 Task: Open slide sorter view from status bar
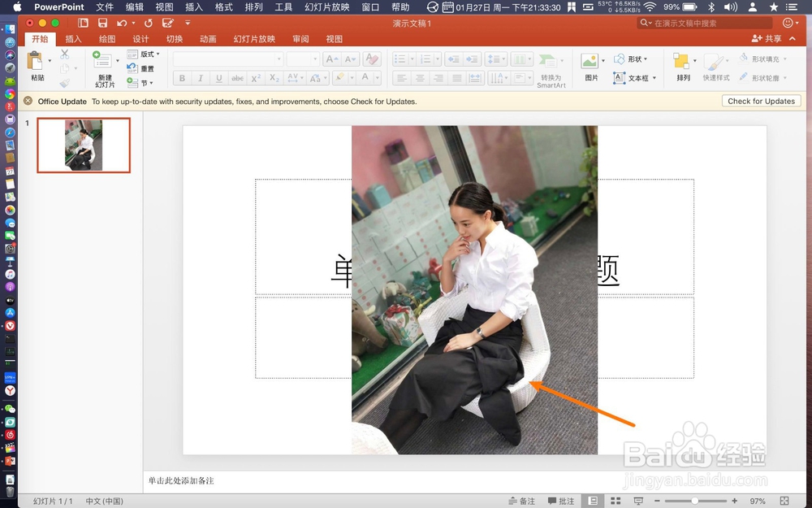click(616, 501)
